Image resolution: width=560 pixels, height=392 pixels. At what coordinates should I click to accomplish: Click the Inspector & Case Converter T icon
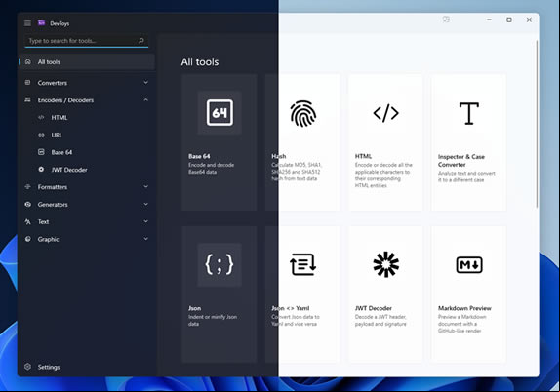[469, 113]
